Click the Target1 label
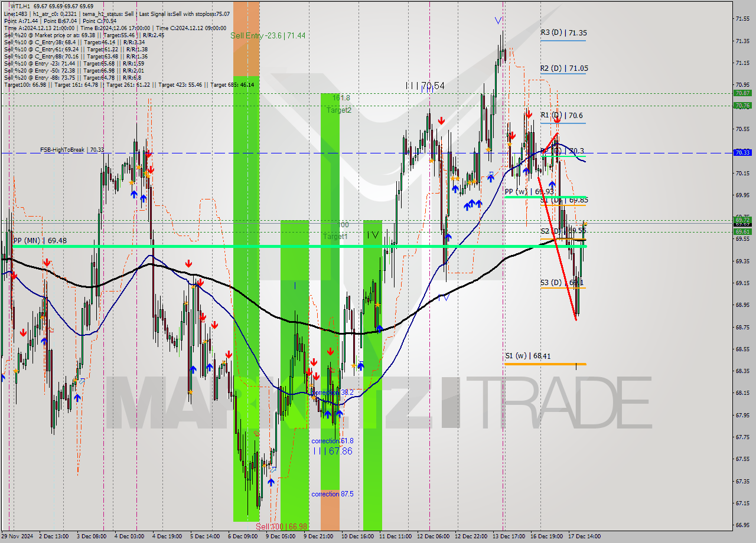Image resolution: width=756 pixels, height=543 pixels. [335, 237]
